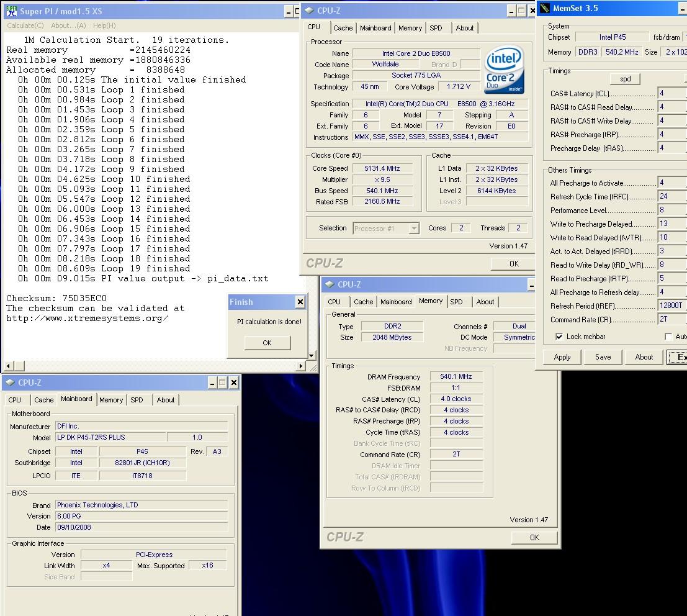
Task: Open the Processor #1 selection dropdown
Action: click(x=414, y=229)
